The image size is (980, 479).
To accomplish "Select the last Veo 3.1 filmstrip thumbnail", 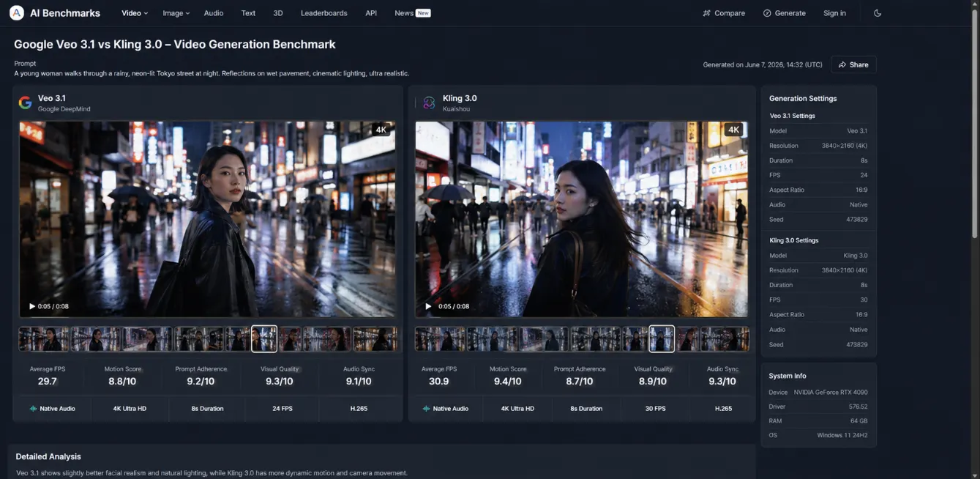I will click(375, 339).
